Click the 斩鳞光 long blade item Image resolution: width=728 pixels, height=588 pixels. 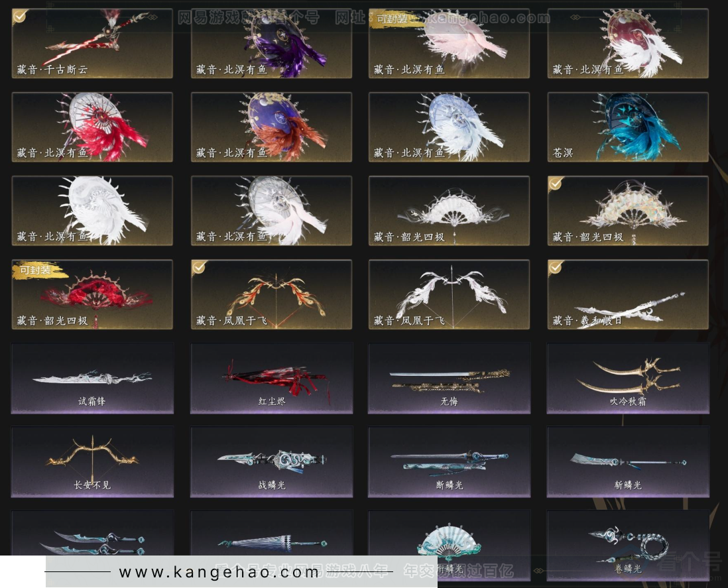pos(628,462)
